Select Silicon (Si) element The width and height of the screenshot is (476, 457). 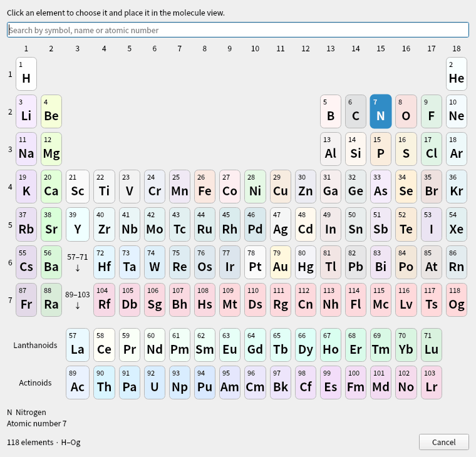(356, 149)
